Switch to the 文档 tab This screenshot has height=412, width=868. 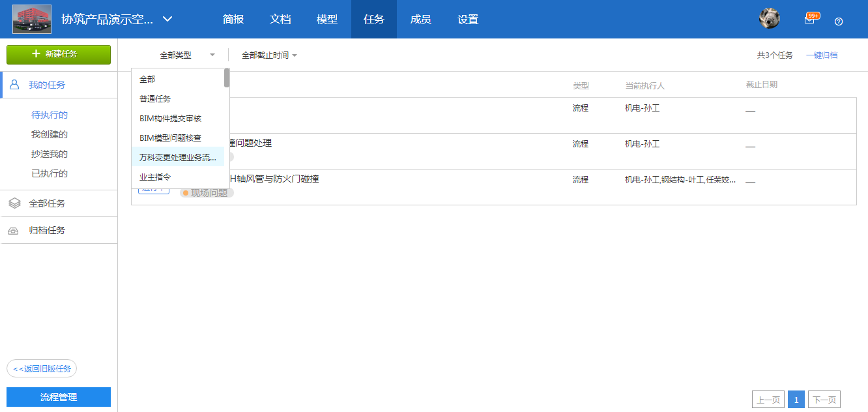coord(280,19)
